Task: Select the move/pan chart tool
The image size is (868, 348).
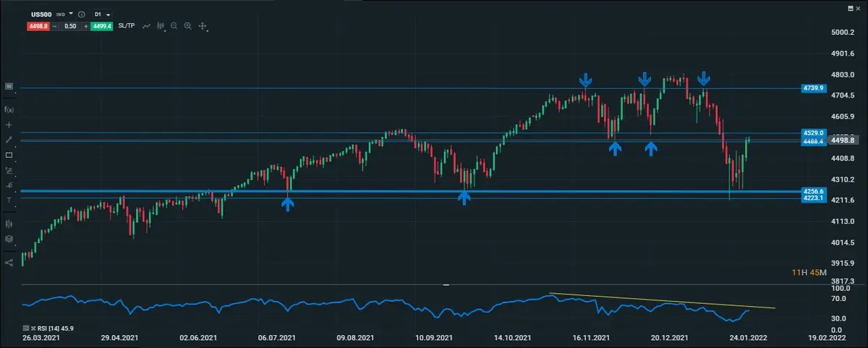Action: point(203,26)
